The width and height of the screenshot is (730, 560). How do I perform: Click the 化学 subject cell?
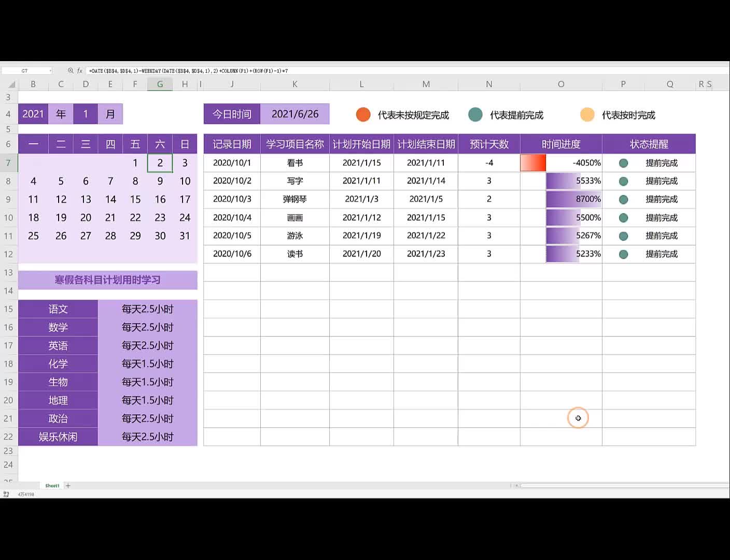[58, 363]
